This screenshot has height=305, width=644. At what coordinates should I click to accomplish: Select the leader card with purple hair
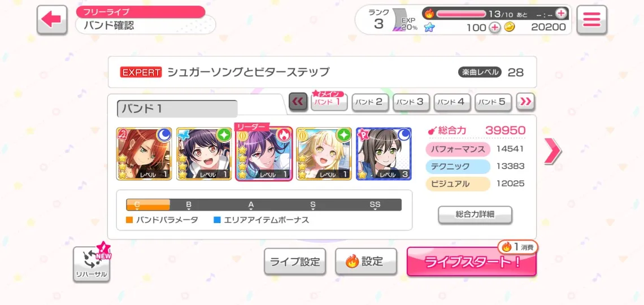263,154
